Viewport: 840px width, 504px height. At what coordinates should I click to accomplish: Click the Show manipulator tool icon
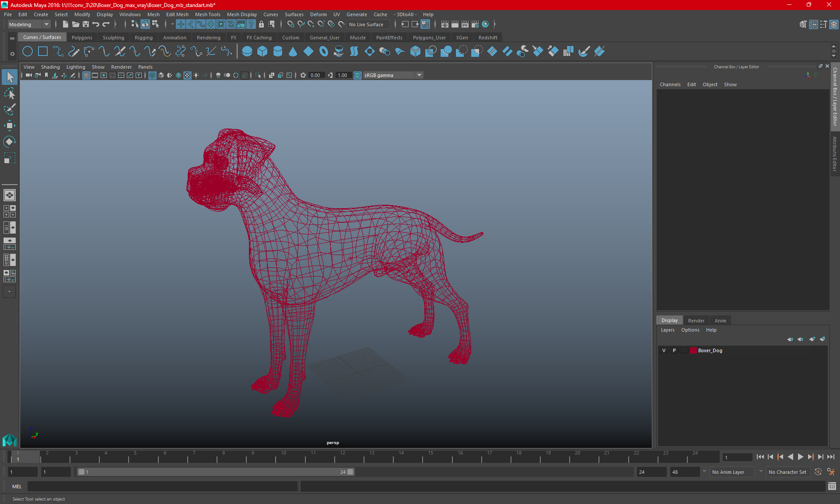(x=9, y=142)
